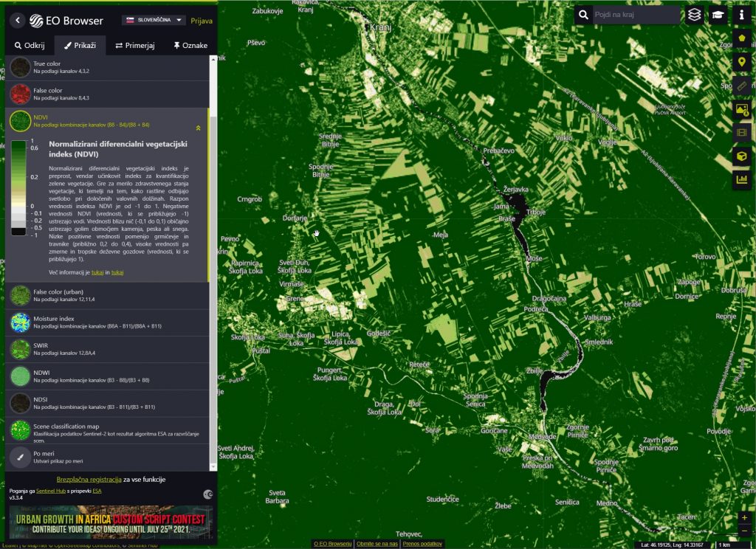Switch to the Odkrij tab

[x=30, y=45]
